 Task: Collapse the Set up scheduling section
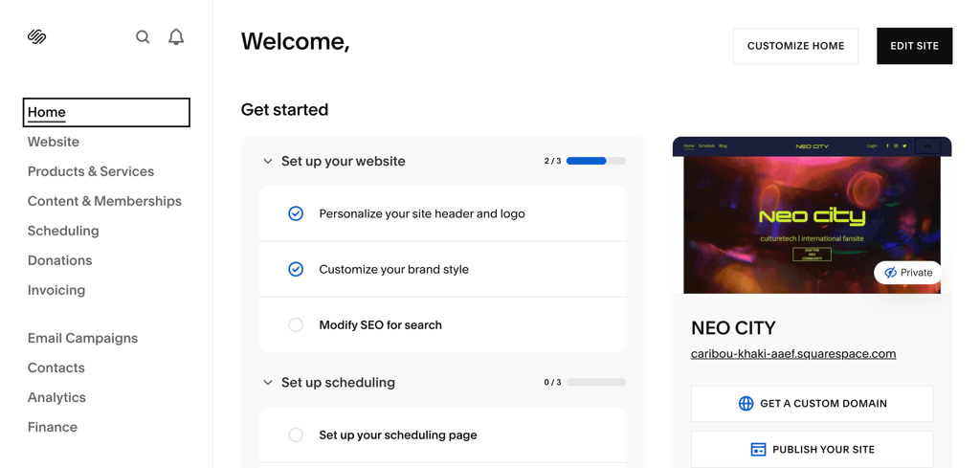coord(268,383)
